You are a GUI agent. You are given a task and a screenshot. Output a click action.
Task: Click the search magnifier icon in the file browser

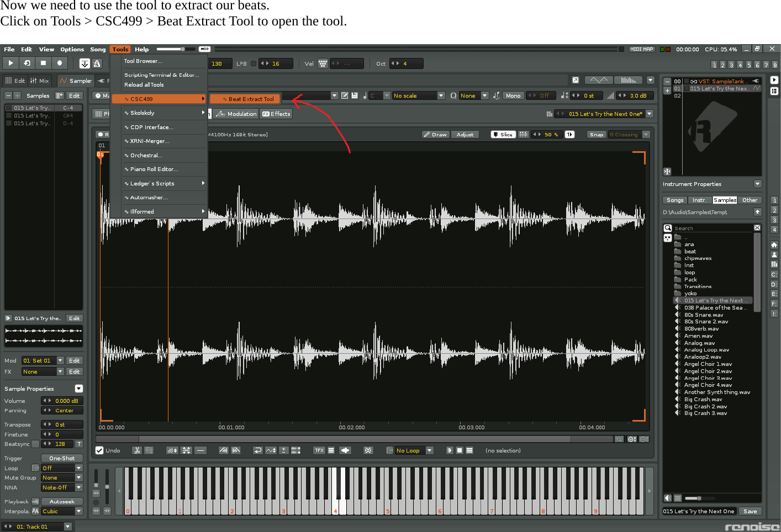click(x=669, y=227)
